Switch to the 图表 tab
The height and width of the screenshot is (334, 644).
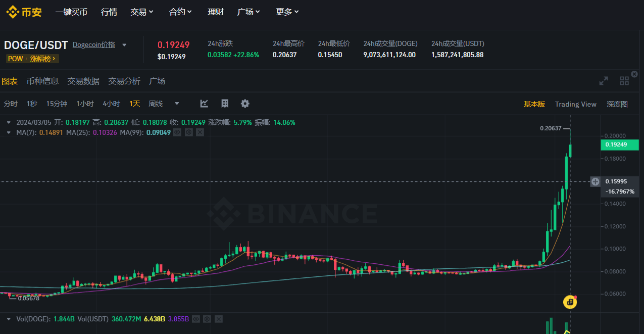click(9, 81)
